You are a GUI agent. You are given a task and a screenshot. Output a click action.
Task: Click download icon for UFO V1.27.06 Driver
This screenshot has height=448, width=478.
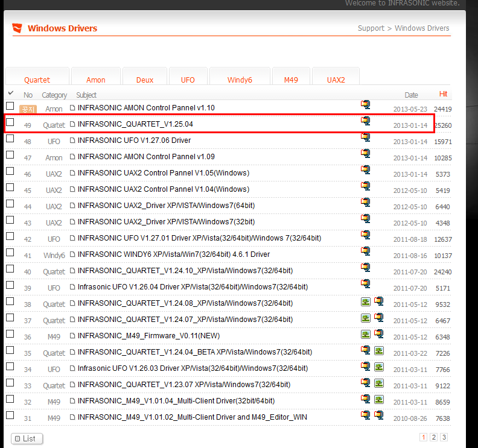pos(366,137)
